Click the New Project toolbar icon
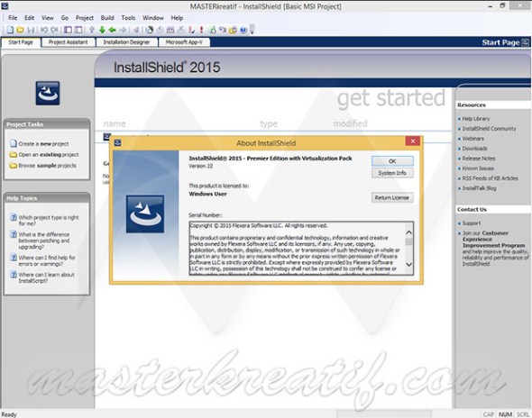532x418 pixels. (10, 30)
